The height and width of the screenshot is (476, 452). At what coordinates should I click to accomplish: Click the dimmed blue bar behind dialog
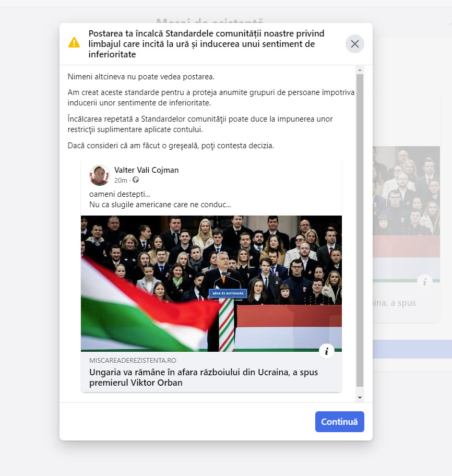click(x=412, y=349)
